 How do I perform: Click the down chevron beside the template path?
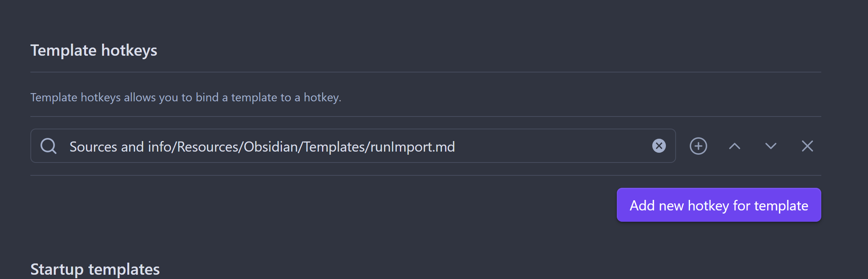[x=771, y=146]
